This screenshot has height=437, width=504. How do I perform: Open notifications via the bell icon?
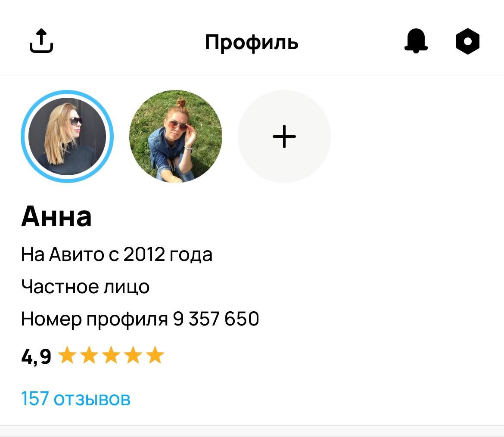[416, 41]
